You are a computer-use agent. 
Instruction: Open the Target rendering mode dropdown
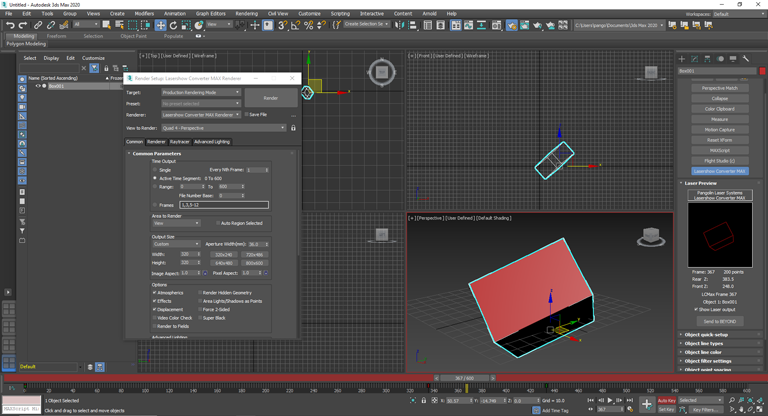(201, 92)
